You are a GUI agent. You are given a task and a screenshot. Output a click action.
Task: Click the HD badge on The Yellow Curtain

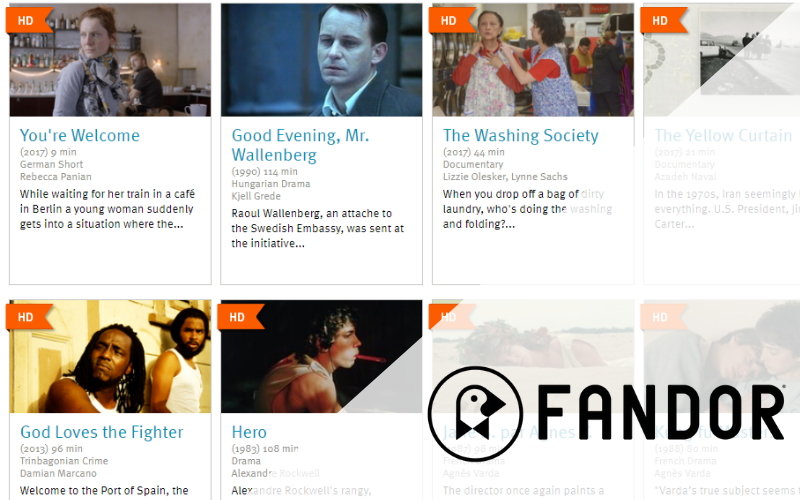click(x=663, y=20)
